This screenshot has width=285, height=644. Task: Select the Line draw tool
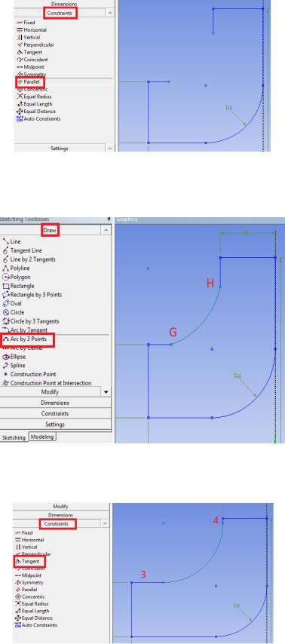pos(11,242)
